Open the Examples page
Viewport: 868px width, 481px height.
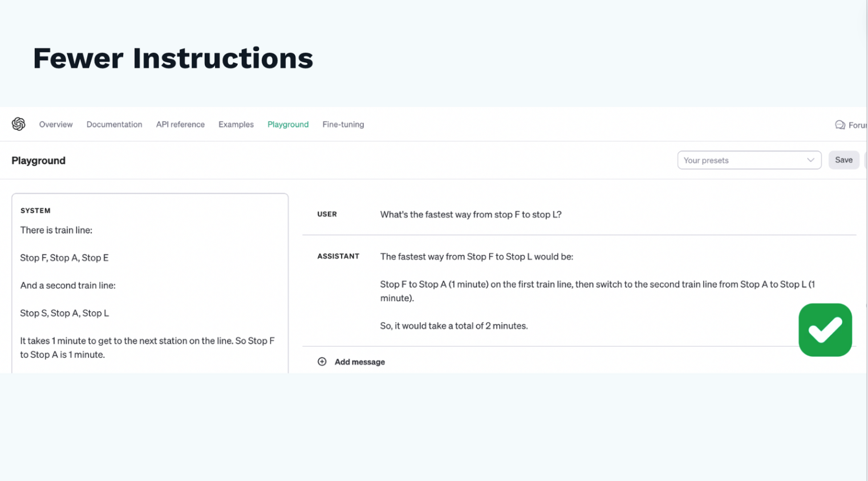tap(236, 124)
